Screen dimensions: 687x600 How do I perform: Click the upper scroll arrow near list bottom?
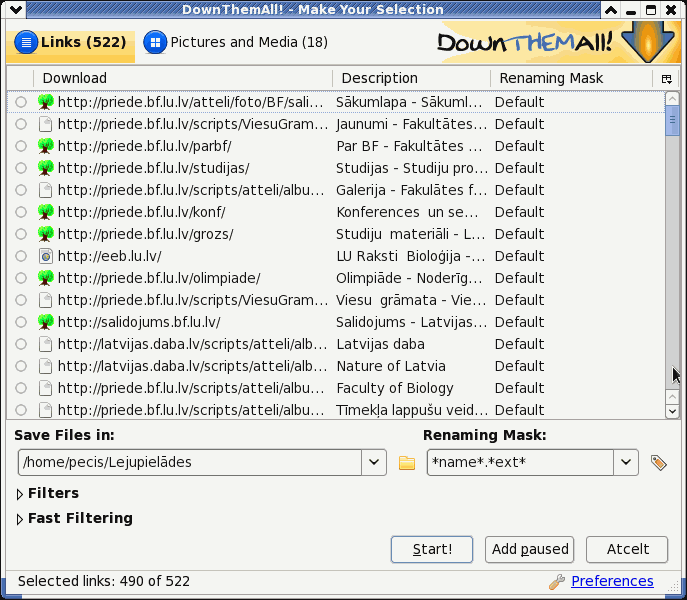672,397
